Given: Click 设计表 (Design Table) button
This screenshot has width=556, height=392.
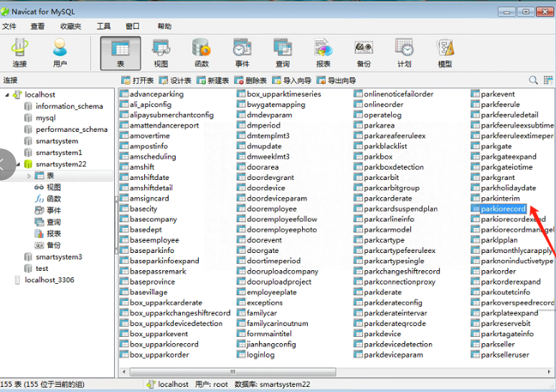Looking at the screenshot, I should 175,80.
